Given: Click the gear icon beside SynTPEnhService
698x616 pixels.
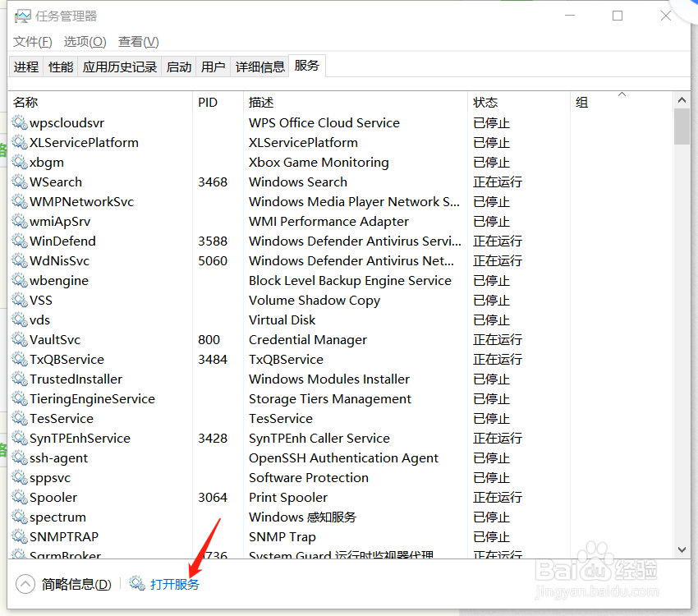Looking at the screenshot, I should coord(20,438).
